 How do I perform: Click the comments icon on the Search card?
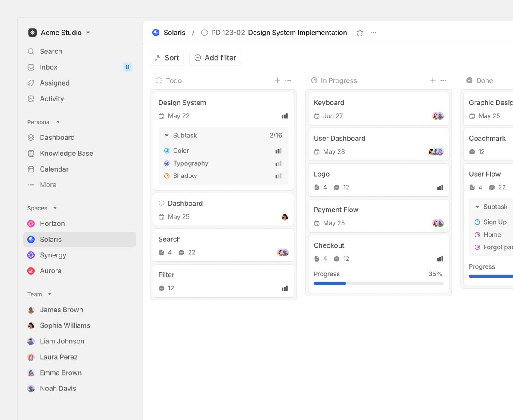[181, 253]
